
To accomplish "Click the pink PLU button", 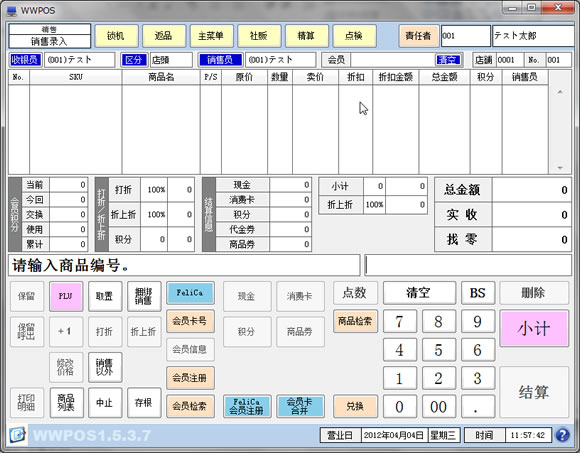I will click(66, 296).
